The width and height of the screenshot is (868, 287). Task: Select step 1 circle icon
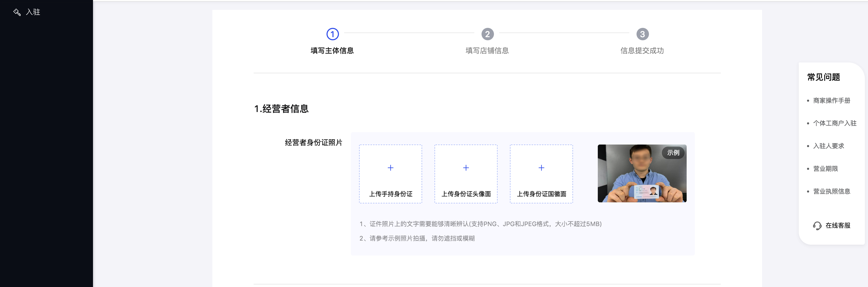[332, 34]
